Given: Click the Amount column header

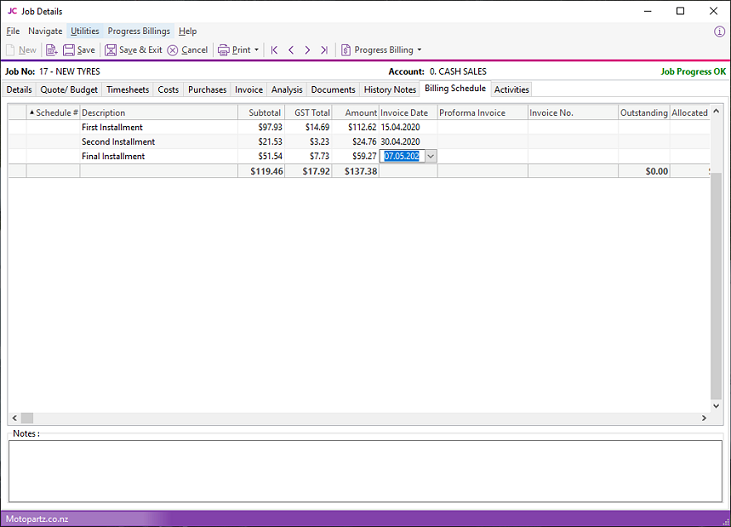Looking at the screenshot, I should click(361, 113).
